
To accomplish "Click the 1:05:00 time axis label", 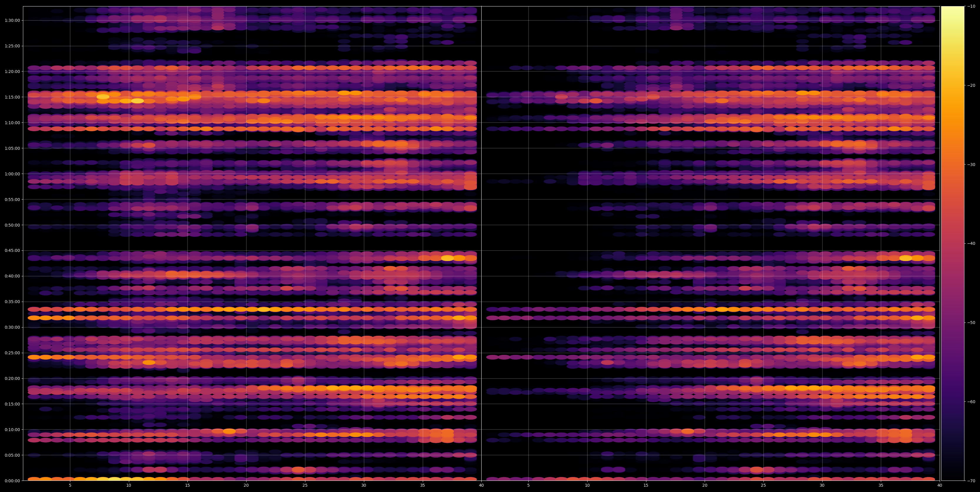I will tap(12, 148).
